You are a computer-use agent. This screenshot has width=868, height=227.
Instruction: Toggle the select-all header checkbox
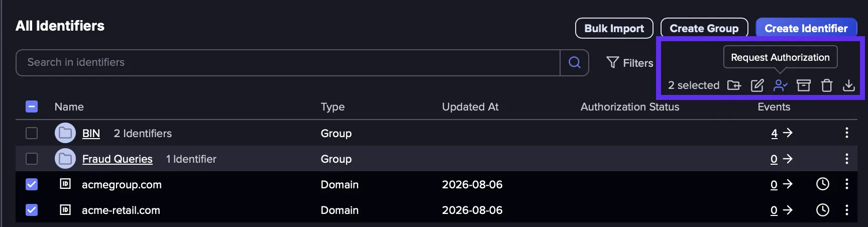click(32, 106)
